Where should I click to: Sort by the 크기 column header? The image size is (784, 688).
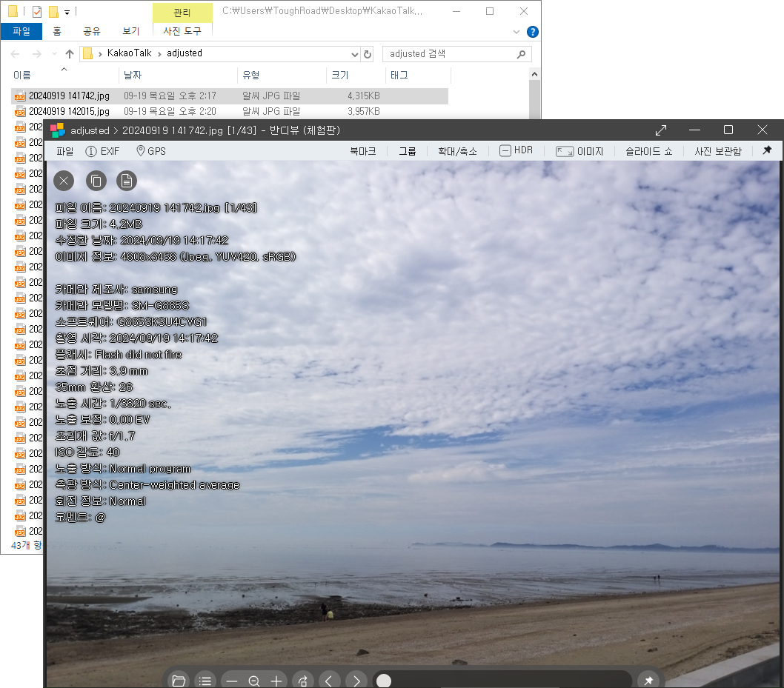tap(356, 75)
